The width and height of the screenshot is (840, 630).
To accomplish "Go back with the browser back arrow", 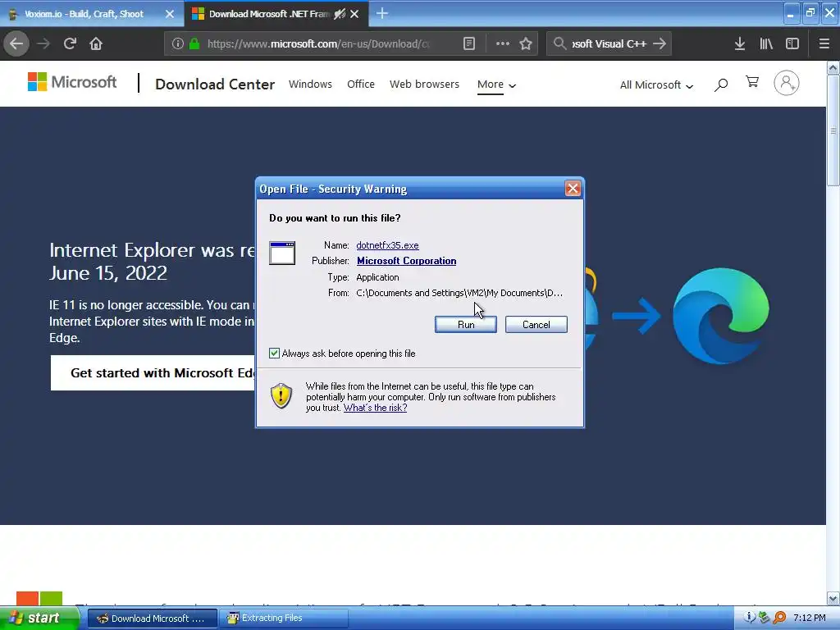I will tap(16, 43).
